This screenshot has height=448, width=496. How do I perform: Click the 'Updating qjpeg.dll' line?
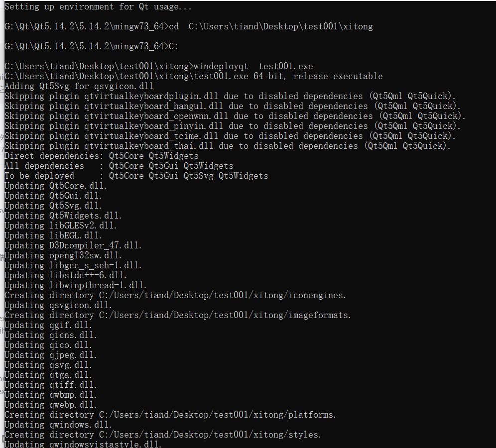tap(51, 355)
